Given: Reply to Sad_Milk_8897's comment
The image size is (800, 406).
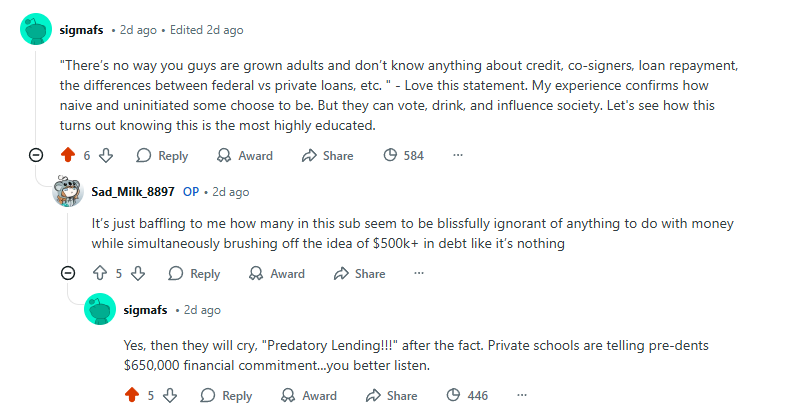Looking at the screenshot, I should coord(194,273).
